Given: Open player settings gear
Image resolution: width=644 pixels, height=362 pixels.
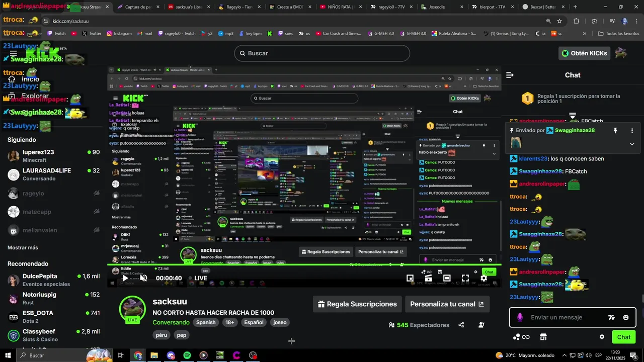Looking at the screenshot, I should coord(484,278).
